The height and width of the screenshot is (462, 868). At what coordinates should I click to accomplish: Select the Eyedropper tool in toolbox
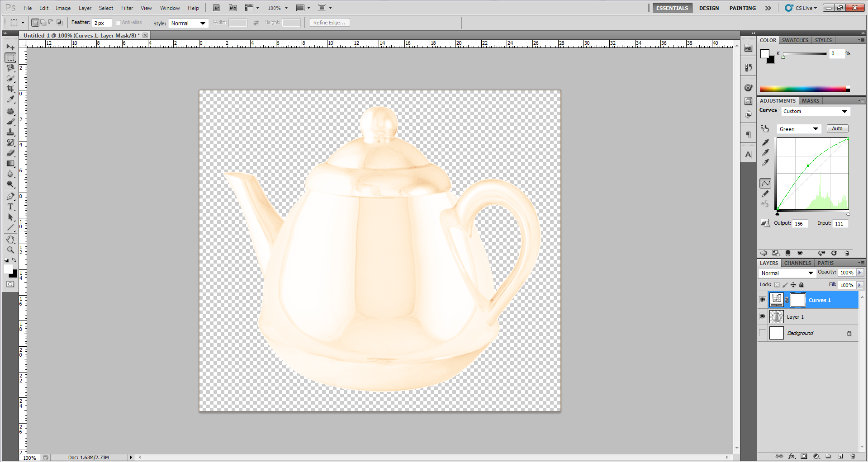coord(10,99)
